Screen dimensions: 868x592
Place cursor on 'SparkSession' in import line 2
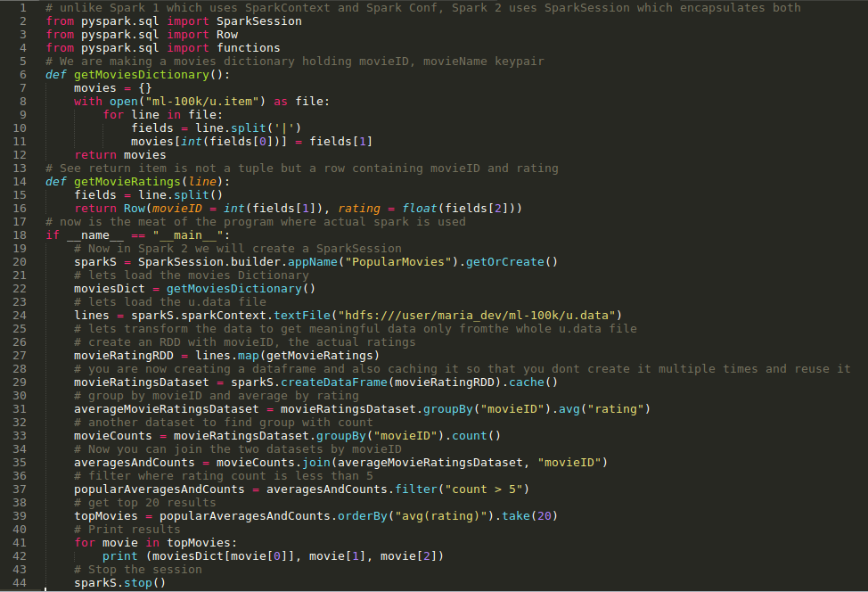click(x=259, y=21)
